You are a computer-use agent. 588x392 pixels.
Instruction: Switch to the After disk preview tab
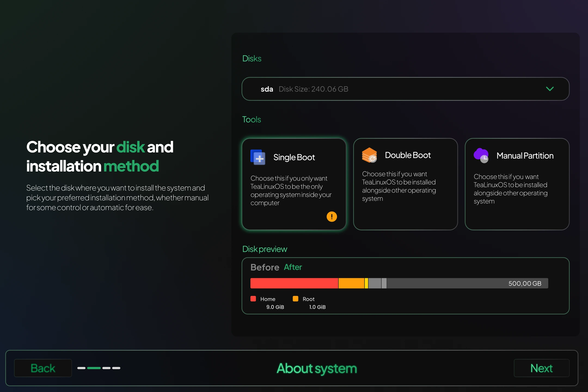[293, 267]
